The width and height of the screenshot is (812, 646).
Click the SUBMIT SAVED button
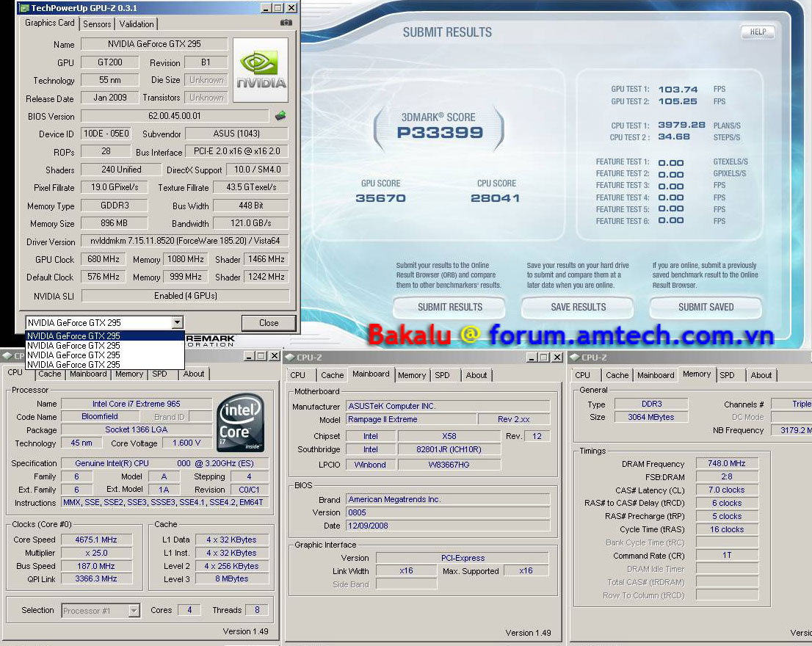click(x=706, y=307)
